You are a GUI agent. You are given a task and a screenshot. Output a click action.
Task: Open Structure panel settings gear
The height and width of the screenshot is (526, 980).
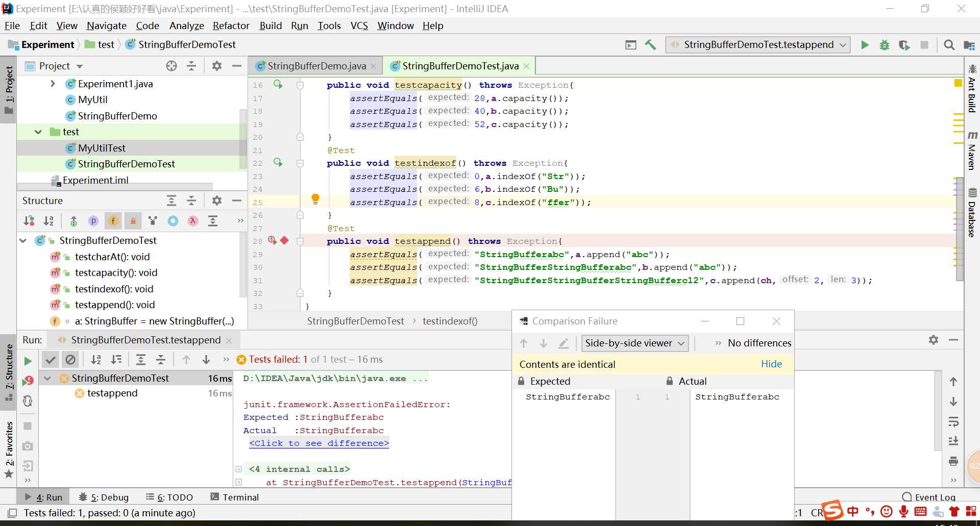217,201
